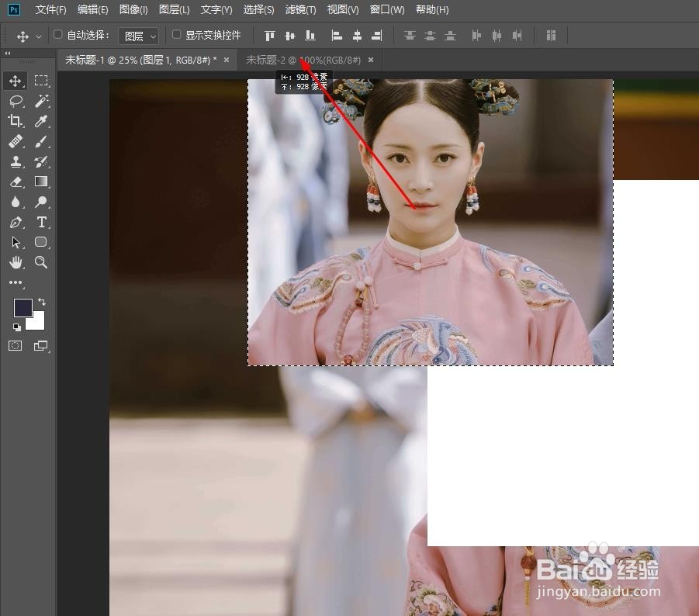The width and height of the screenshot is (699, 616).
Task: Select the Horizontal Type tool
Action: (x=41, y=222)
